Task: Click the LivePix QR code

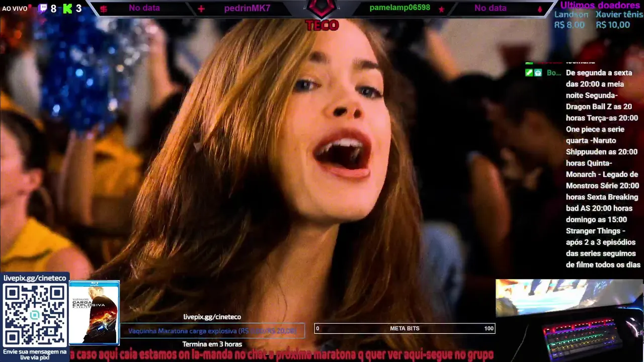Action: [x=35, y=315]
